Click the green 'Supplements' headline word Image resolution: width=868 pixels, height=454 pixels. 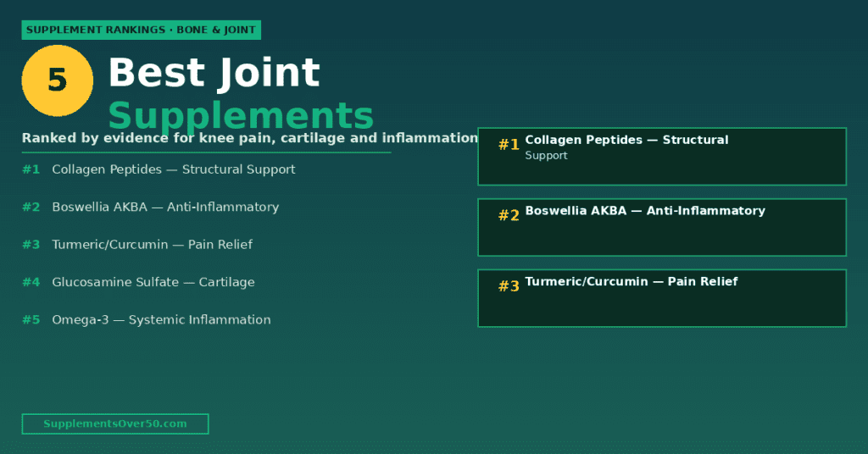(x=241, y=115)
